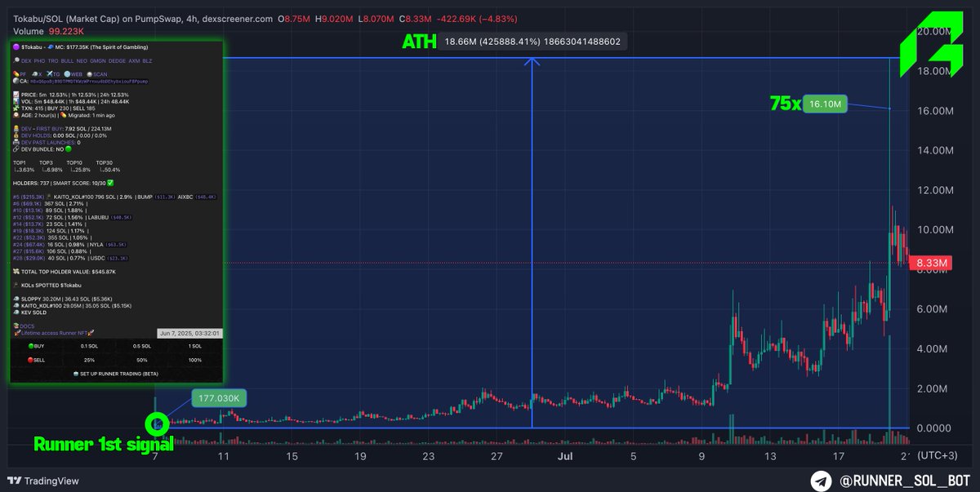Open holder #10 ($13.1K) link
This screenshot has width=980, height=492.
pos(28,211)
